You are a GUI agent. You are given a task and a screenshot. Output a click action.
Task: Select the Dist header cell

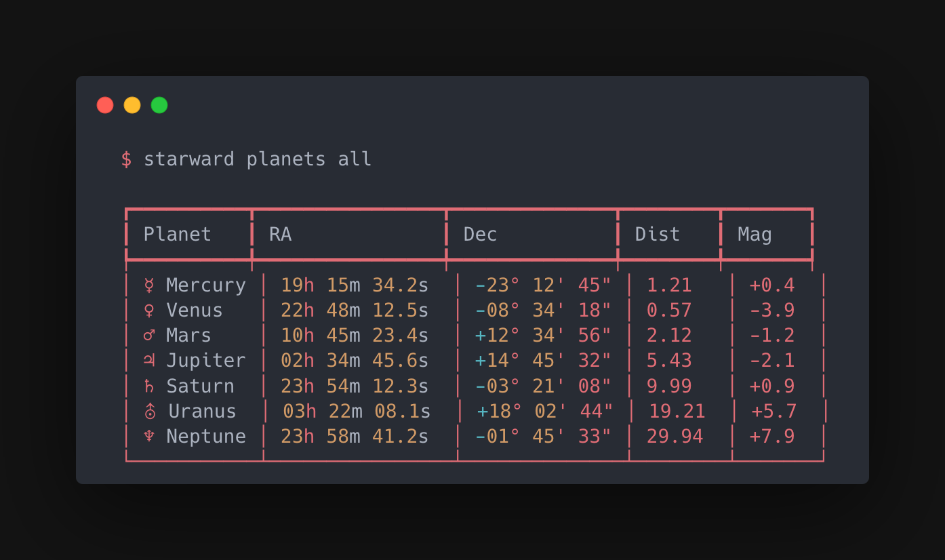tap(656, 233)
